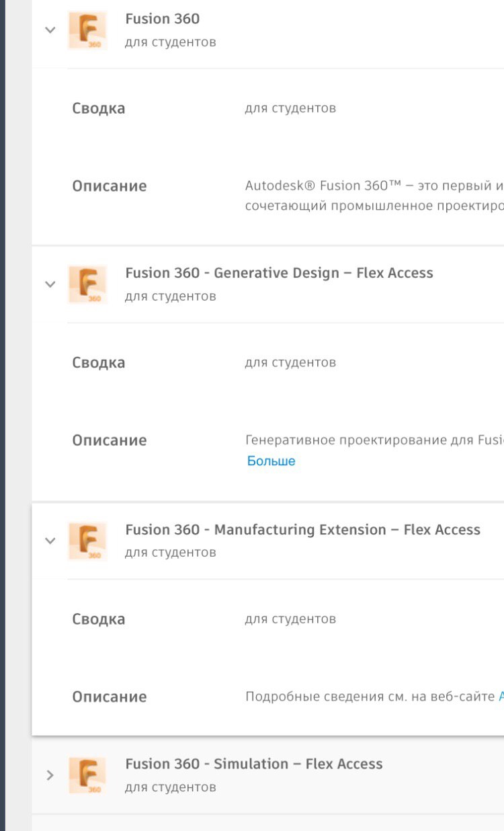Select Fusion 360 - Manufacturing Extension title
Screen dimensions: 504x831
click(302, 530)
